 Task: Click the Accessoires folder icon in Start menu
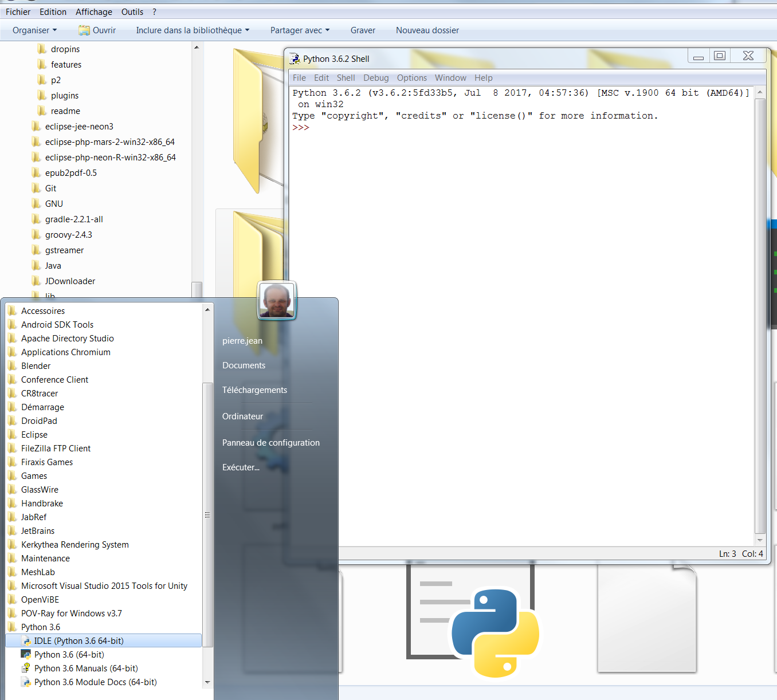click(13, 310)
